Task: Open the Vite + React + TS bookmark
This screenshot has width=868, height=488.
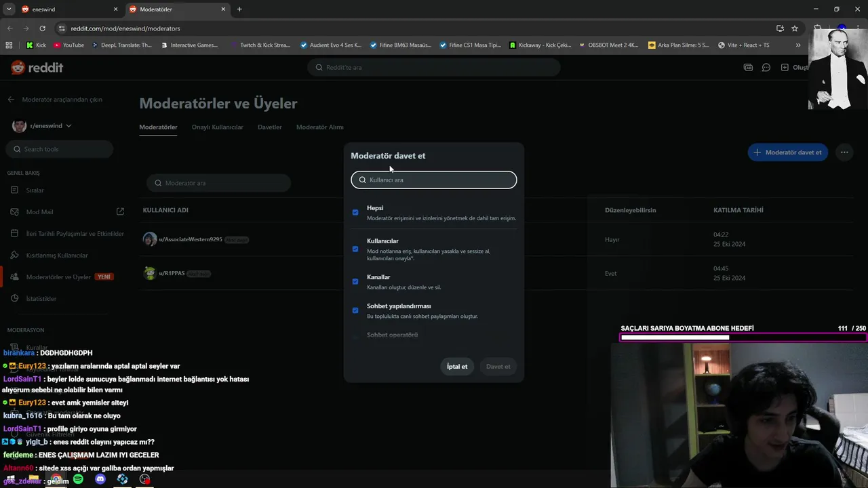Action: (x=743, y=45)
